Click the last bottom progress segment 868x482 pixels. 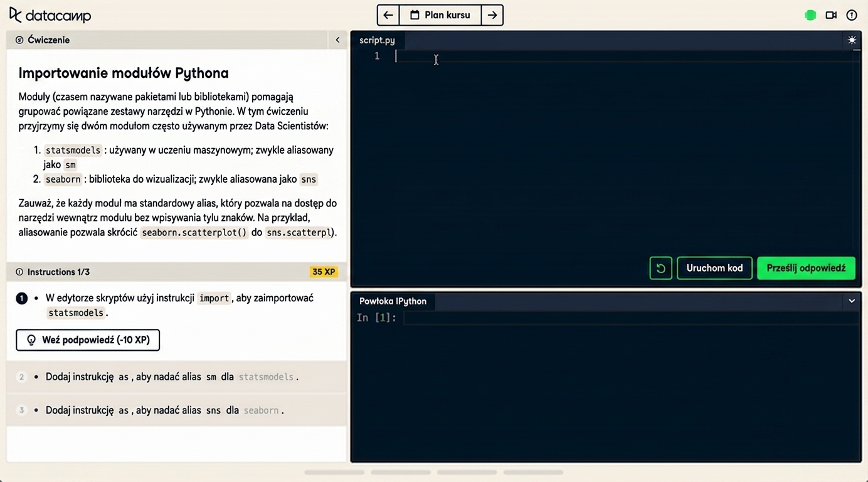(533, 472)
